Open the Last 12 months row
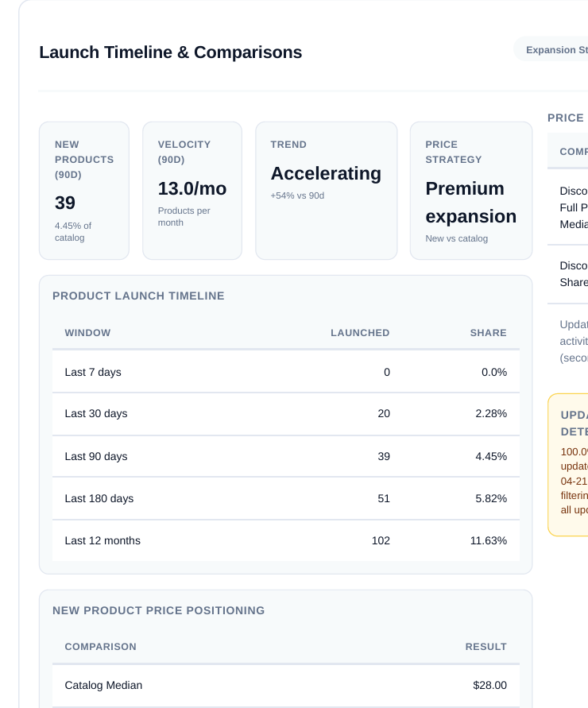 point(285,540)
